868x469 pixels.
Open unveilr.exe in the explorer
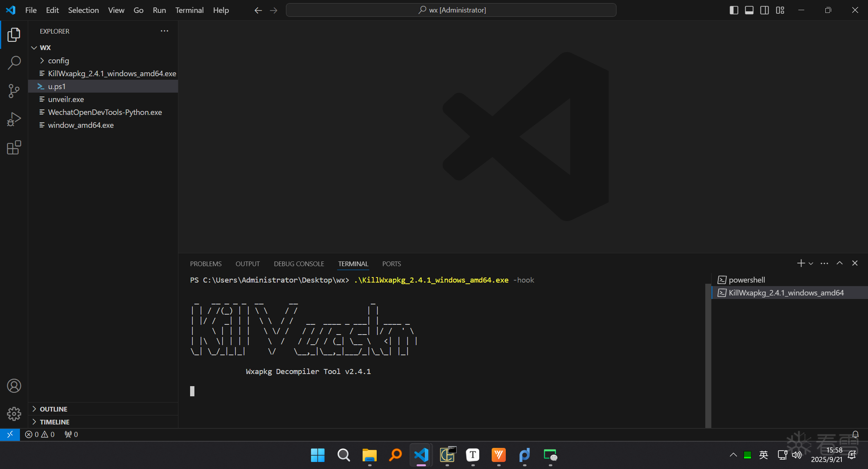[x=66, y=99]
